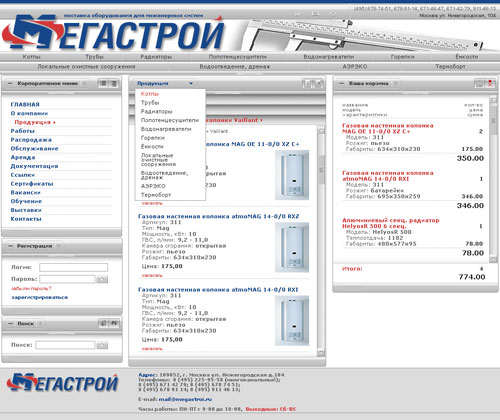Select Водонагреватели in Продукция dropdown list
Viewport: 500px width, 420px height.
166,129
